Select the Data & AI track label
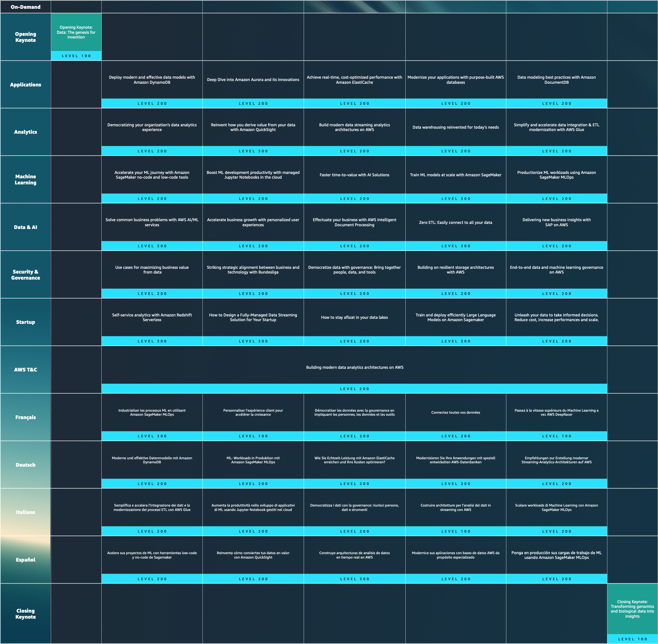The image size is (658, 644). click(x=25, y=227)
